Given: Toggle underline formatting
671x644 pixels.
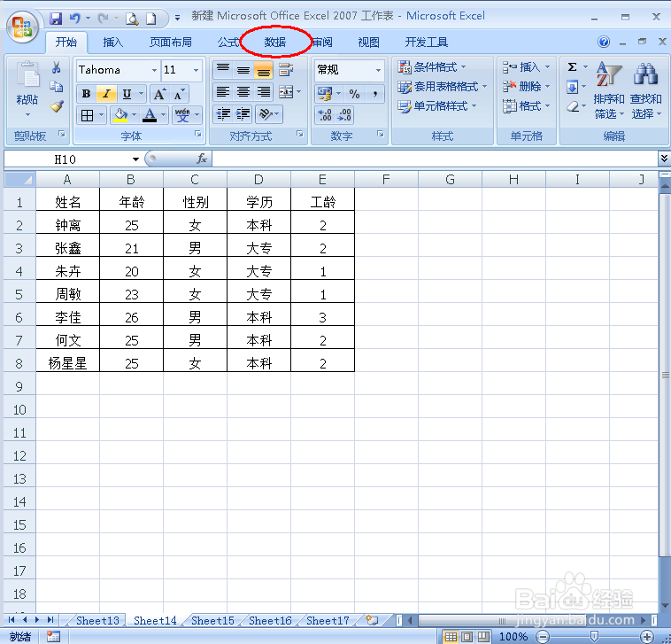Looking at the screenshot, I should 127,94.
